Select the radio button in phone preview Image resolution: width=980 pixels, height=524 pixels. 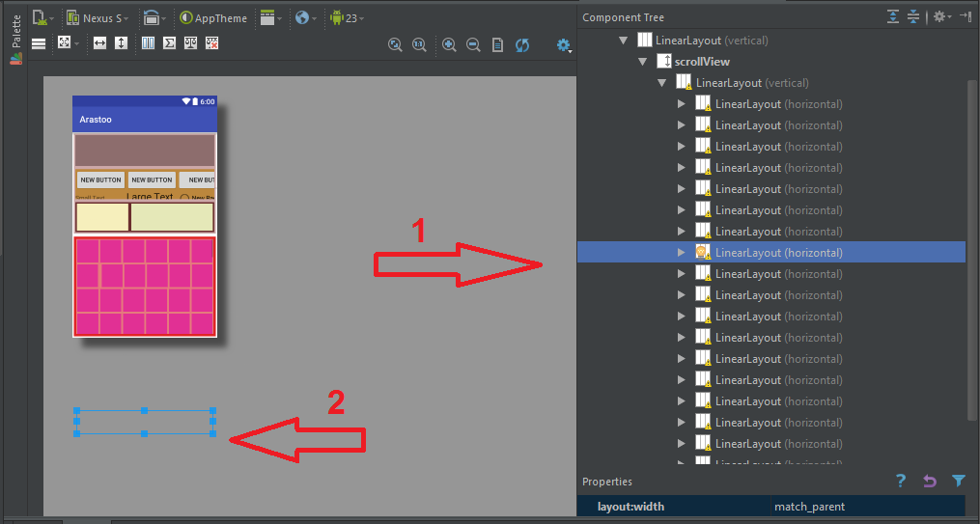pos(184,198)
